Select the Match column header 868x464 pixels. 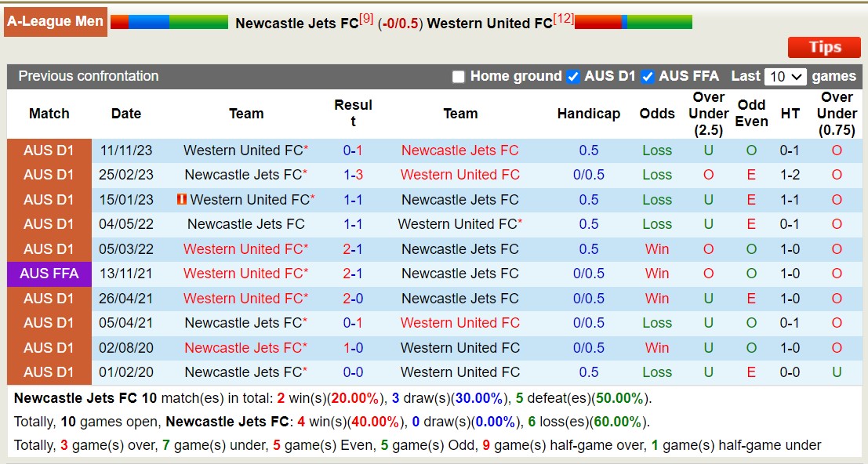[49, 114]
